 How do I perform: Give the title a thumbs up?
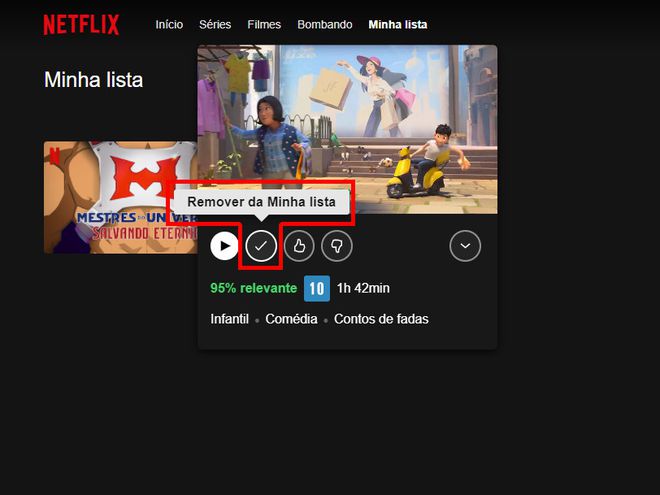pos(299,246)
